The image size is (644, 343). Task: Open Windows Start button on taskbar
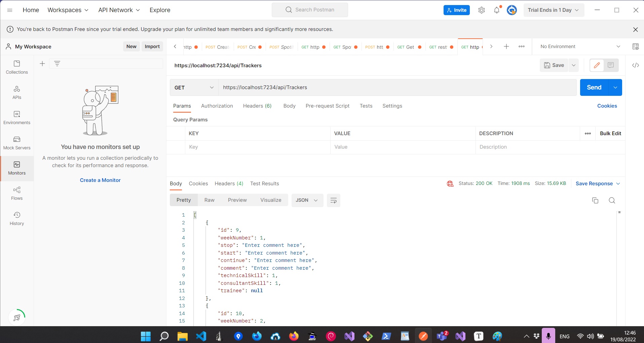point(146,336)
